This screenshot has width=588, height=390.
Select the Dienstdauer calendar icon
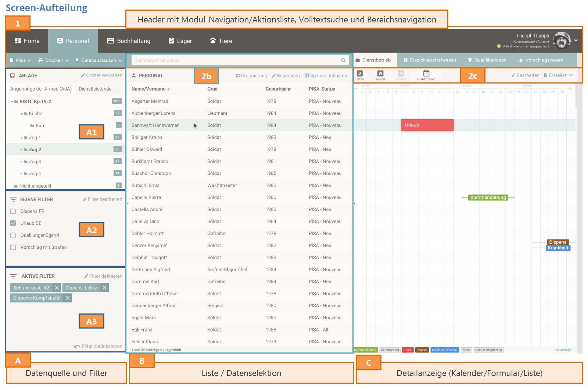point(426,74)
